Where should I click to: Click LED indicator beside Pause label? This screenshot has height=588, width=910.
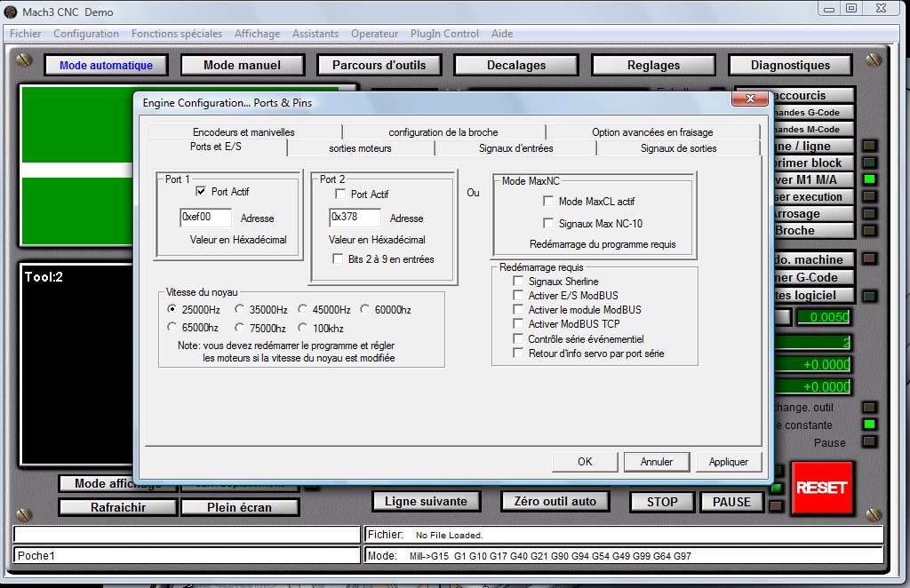[869, 441]
